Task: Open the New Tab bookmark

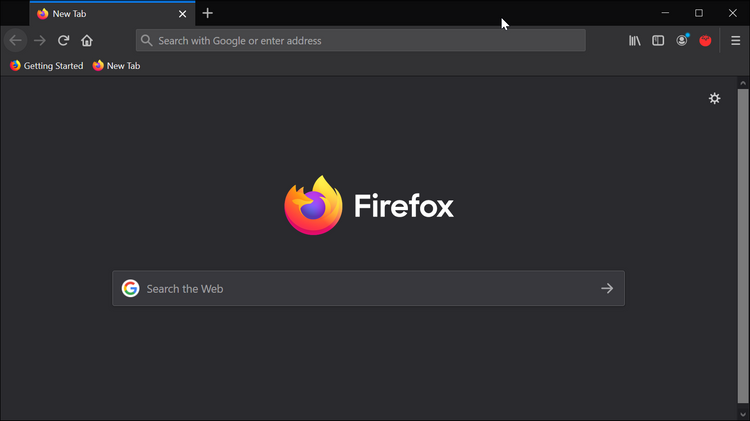Action: pos(116,66)
